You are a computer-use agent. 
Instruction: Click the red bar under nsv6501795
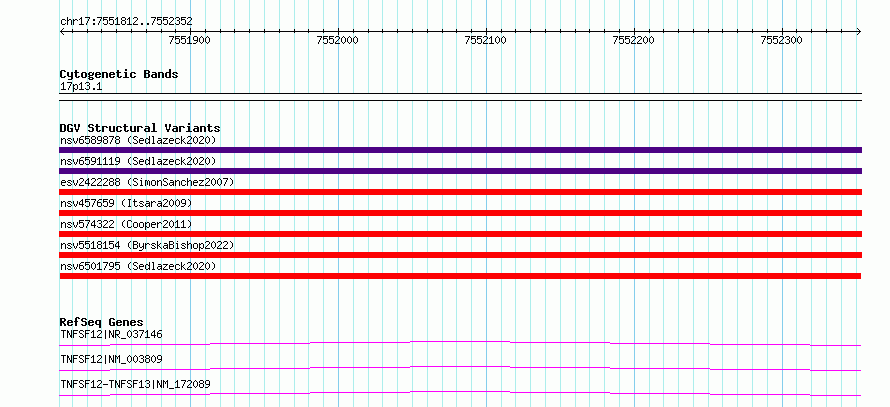460,276
